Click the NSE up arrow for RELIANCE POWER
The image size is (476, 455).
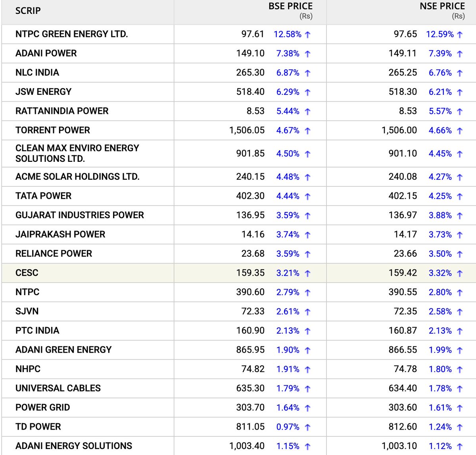[x=460, y=254]
